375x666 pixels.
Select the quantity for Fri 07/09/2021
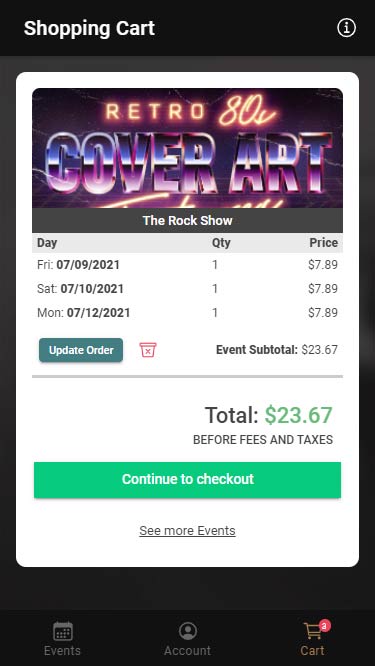pyautogui.click(x=215, y=265)
